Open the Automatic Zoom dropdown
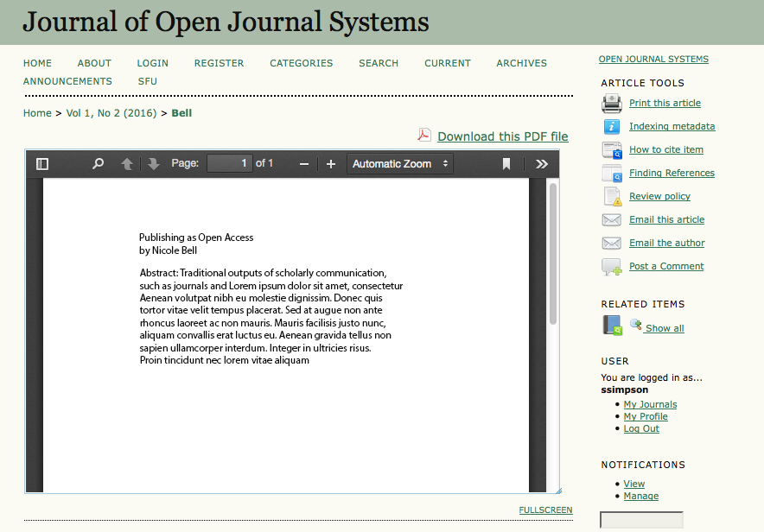The image size is (764, 532). (x=400, y=163)
